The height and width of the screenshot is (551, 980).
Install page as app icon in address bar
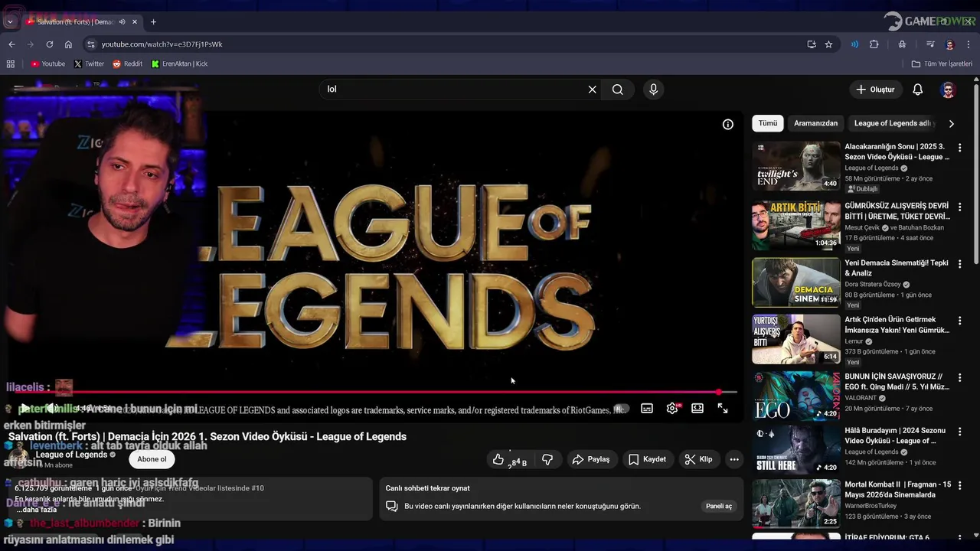pos(812,44)
